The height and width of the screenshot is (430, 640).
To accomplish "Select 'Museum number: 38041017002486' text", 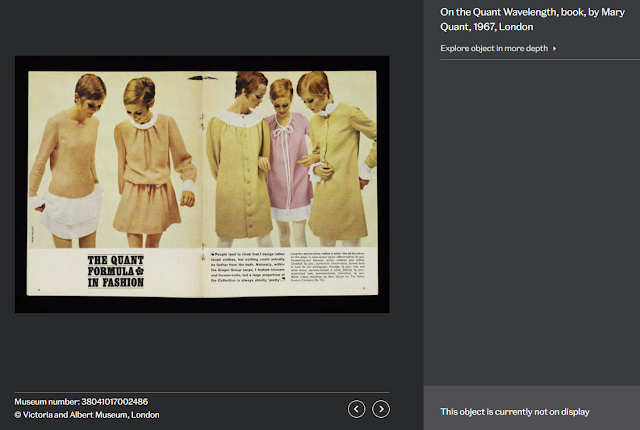I will pos(81,402).
